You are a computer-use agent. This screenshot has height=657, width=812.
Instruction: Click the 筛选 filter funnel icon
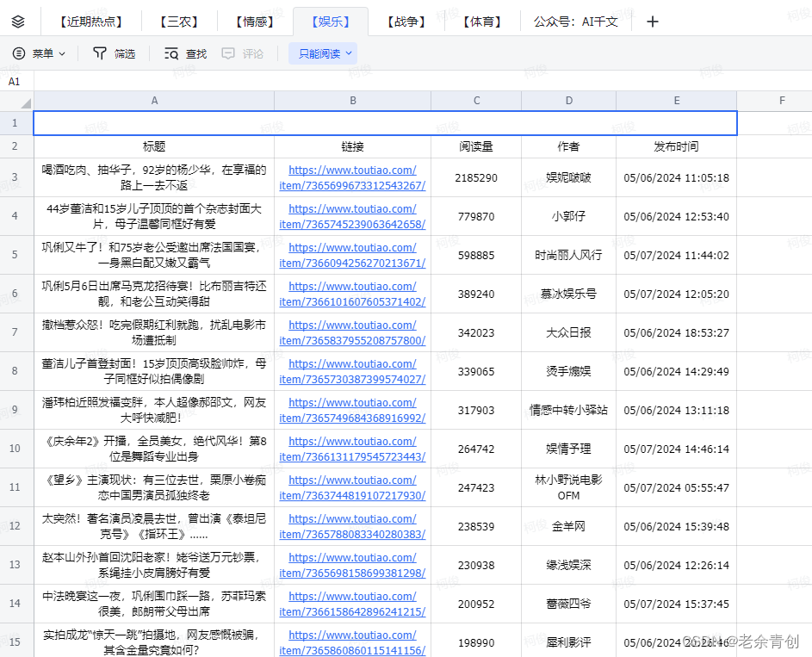(x=99, y=53)
